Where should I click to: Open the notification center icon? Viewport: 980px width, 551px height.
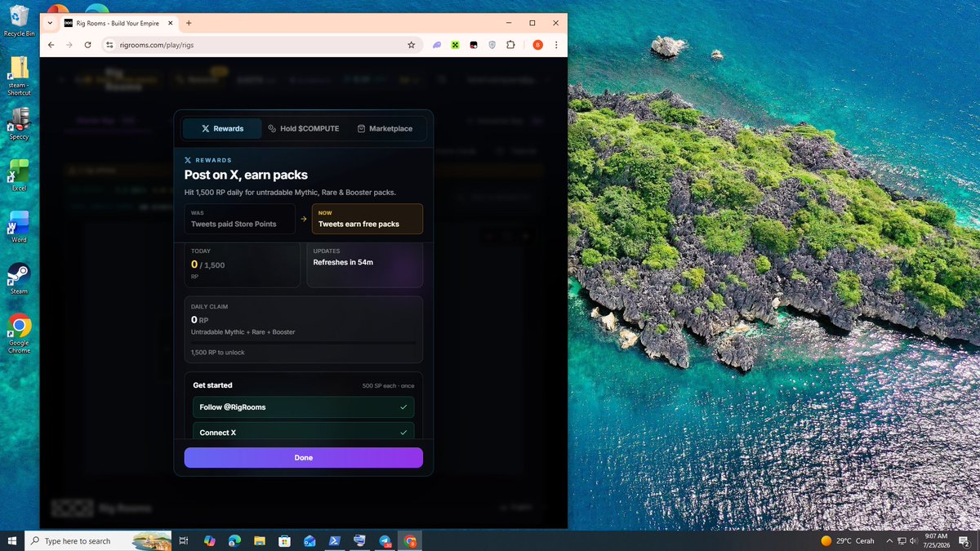click(x=965, y=540)
